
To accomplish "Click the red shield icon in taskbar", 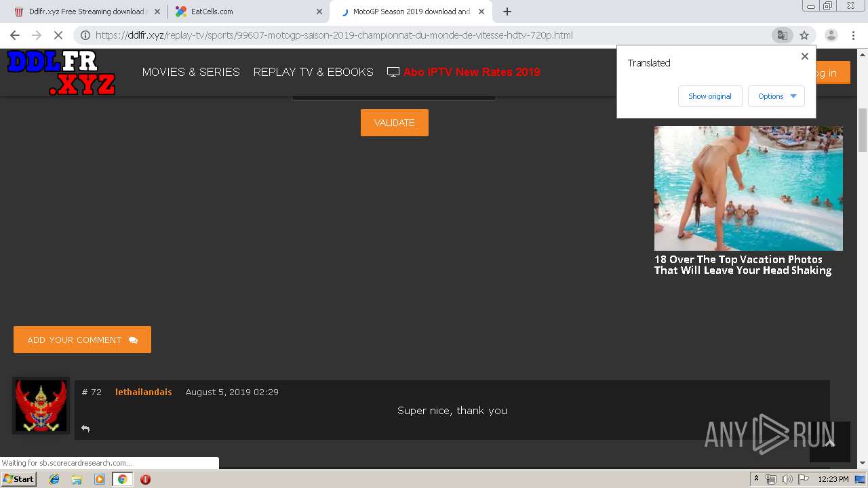I will click(x=145, y=479).
